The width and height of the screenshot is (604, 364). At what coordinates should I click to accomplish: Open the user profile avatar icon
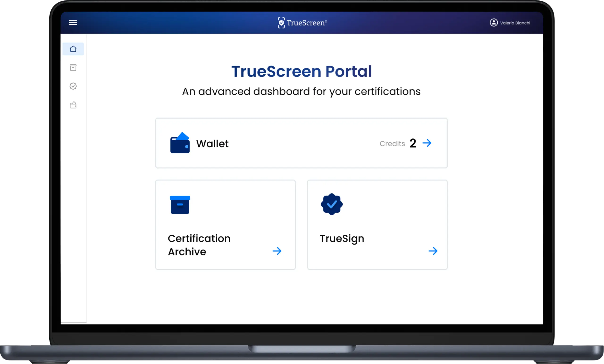[493, 23]
